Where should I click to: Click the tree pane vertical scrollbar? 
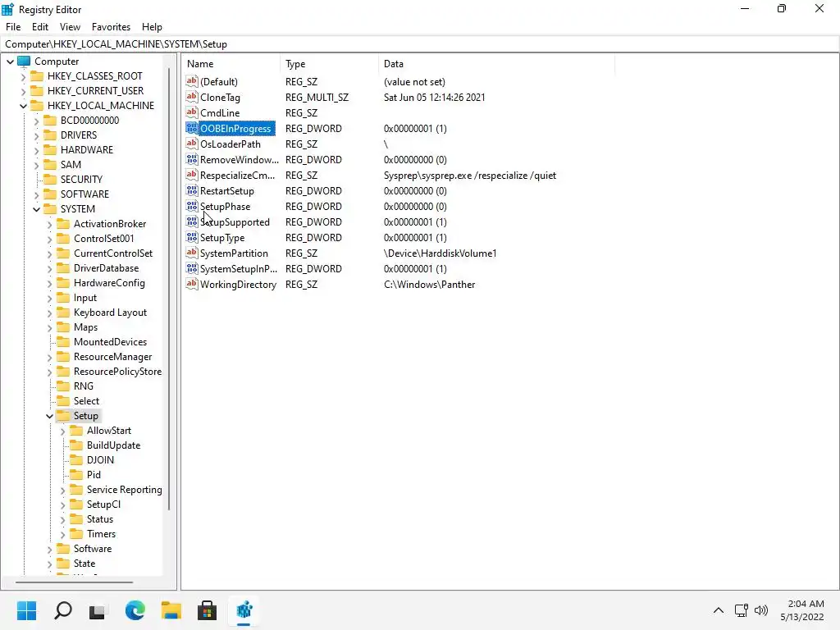[x=169, y=290]
